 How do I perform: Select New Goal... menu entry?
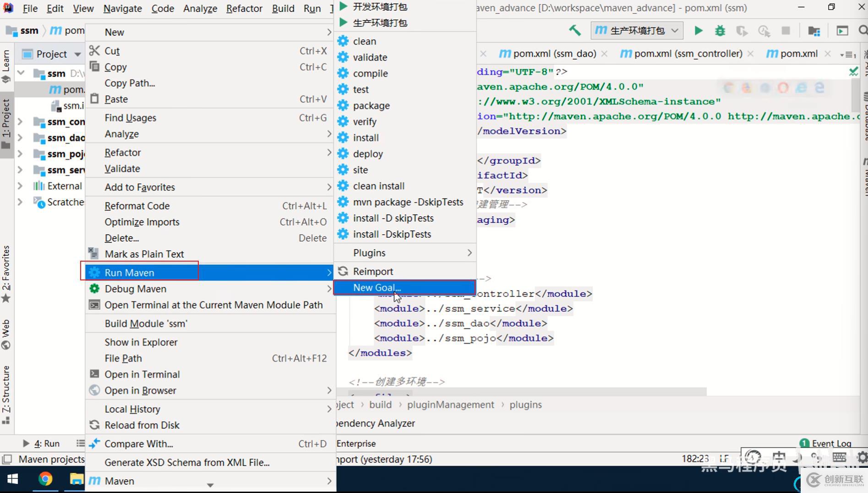click(404, 287)
